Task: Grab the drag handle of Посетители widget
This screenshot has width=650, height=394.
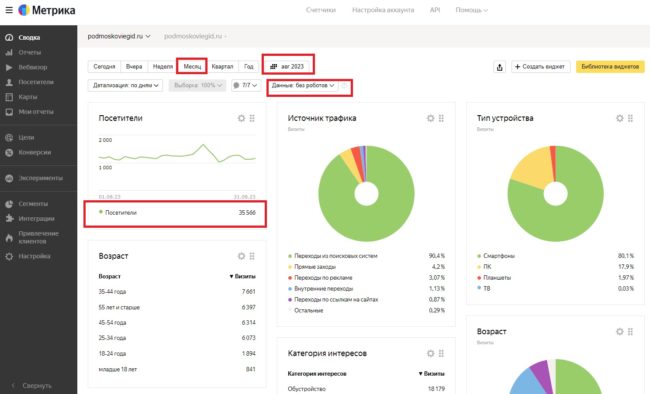Action: pyautogui.click(x=252, y=118)
